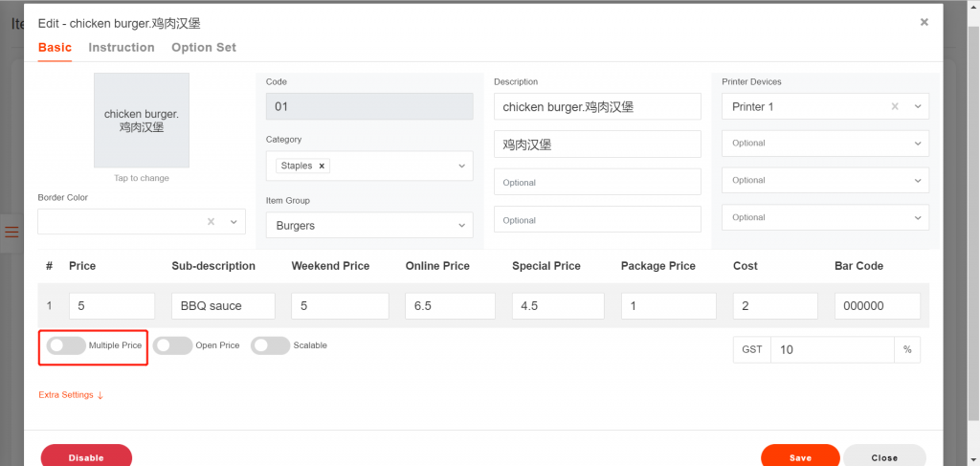Switch to the Instruction tab

[x=122, y=48]
